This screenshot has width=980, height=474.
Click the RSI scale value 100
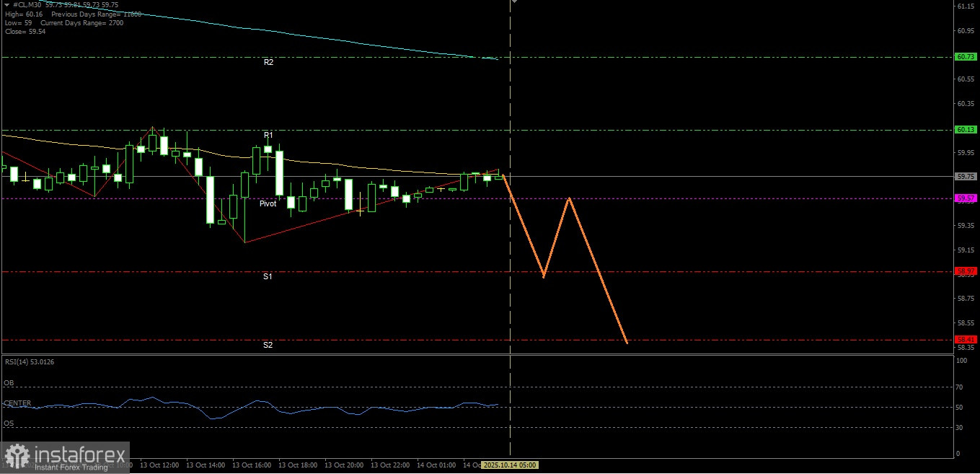pos(961,360)
